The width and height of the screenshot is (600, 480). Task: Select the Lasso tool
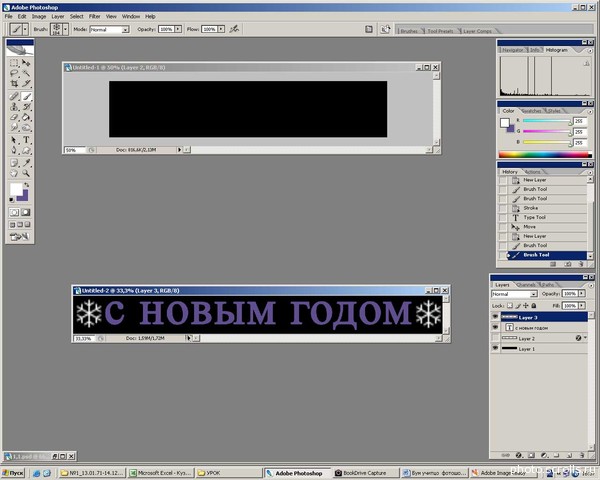tap(14, 73)
